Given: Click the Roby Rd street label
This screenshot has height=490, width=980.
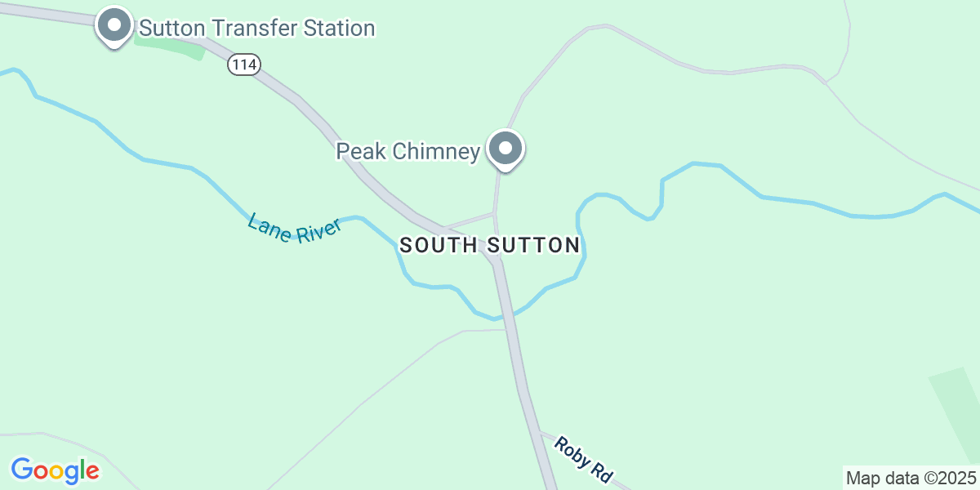Looking at the screenshot, I should [583, 460].
